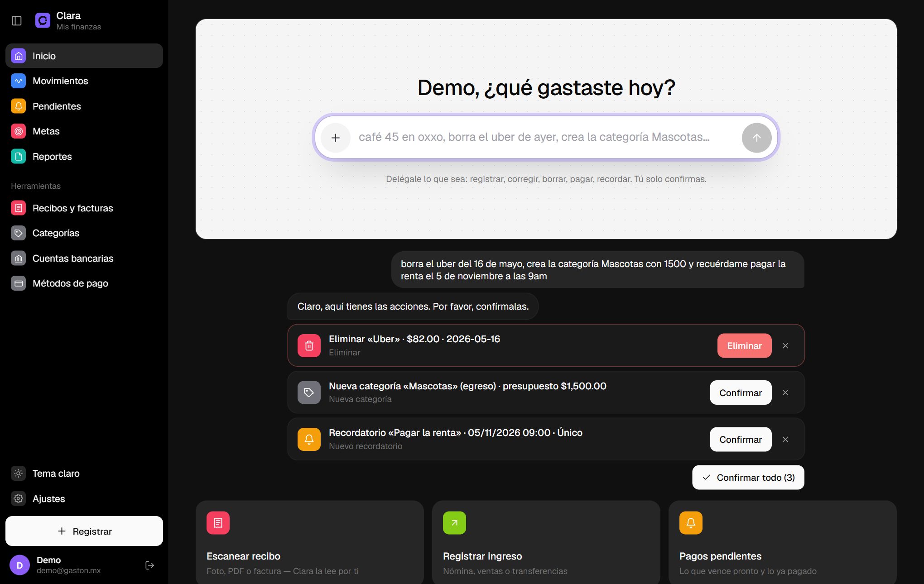Click the plus attach button in prompt
The width and height of the screenshot is (924, 584).
pyautogui.click(x=336, y=138)
